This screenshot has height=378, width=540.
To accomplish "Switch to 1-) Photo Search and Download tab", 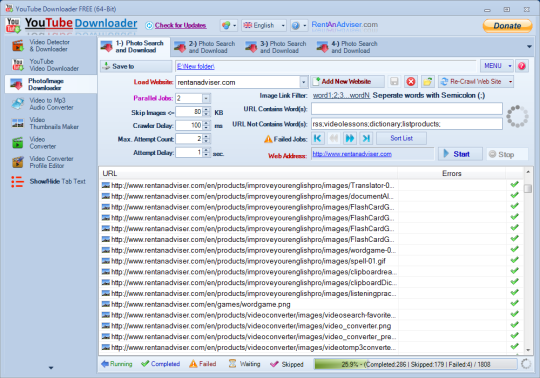I will [134, 47].
